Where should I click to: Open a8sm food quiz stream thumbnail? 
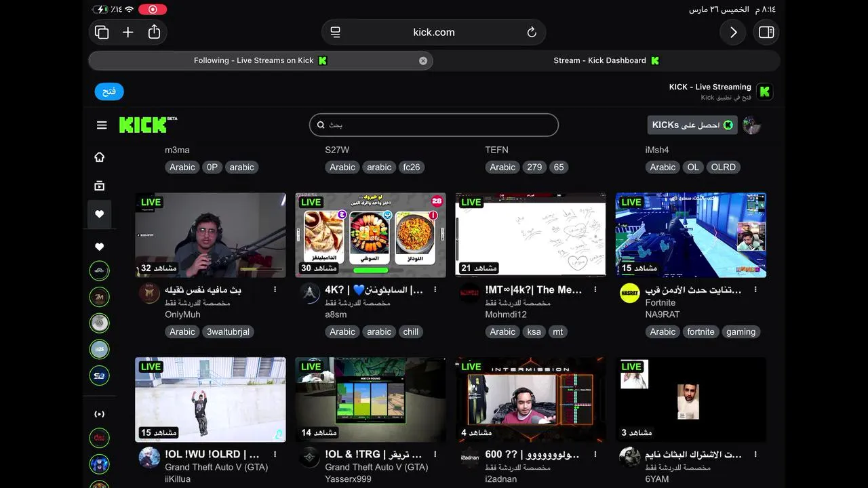370,235
